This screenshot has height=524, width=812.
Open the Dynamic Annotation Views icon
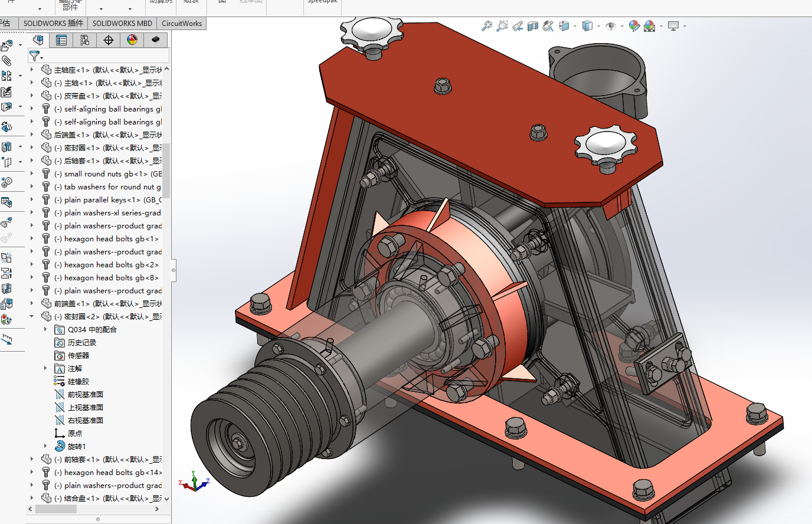click(548, 26)
